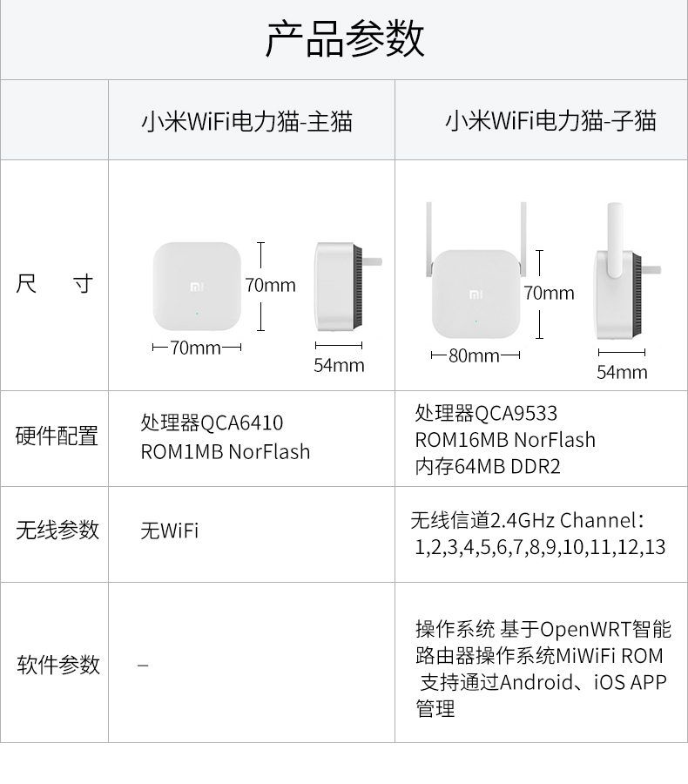
Task: Click the 无线参数 row label
Action: point(57,530)
